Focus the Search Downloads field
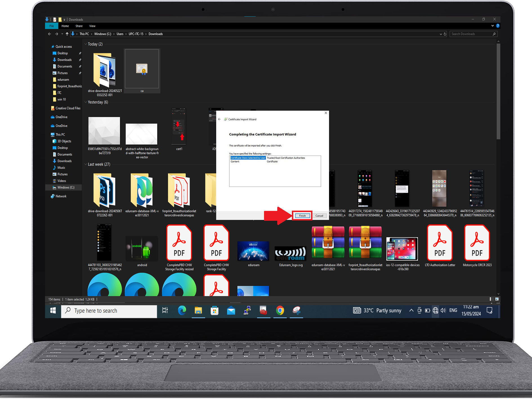 point(473,34)
